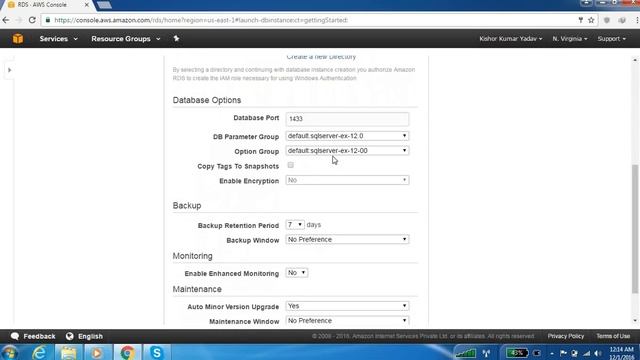This screenshot has width=640, height=360.
Task: Open the Enable Encryption dropdown
Action: [x=347, y=180]
